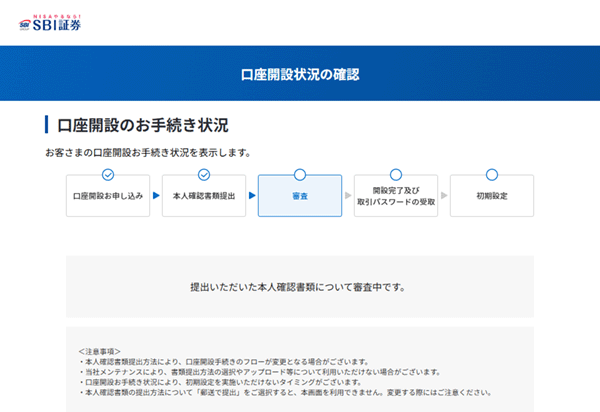The height and width of the screenshot is (412, 600).
Task: Select the 初期設定 step box
Action: click(x=492, y=196)
